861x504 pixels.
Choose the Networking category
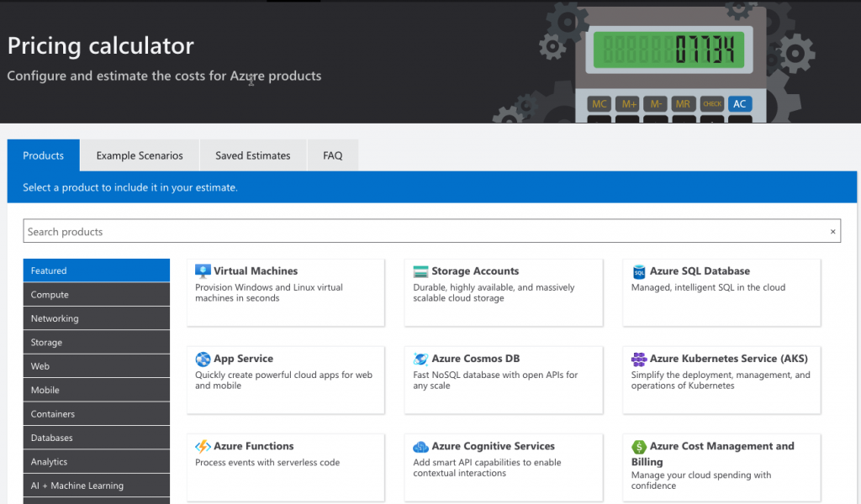[96, 318]
